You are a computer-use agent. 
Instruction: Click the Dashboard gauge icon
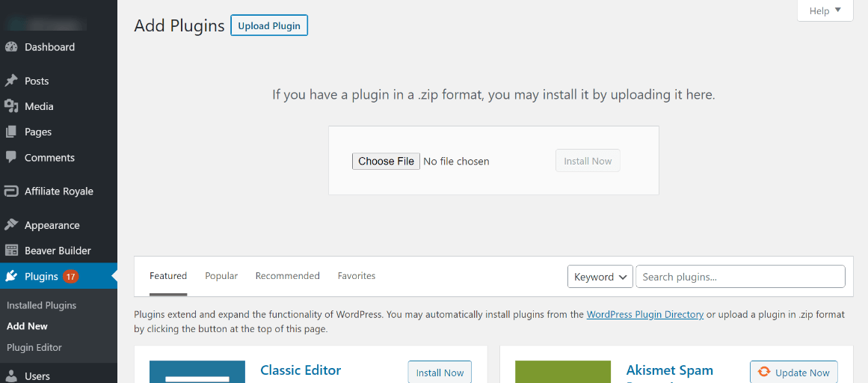point(11,47)
